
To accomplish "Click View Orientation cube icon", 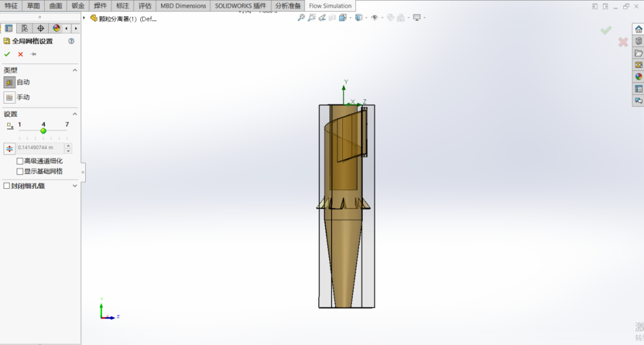I will click(342, 18).
